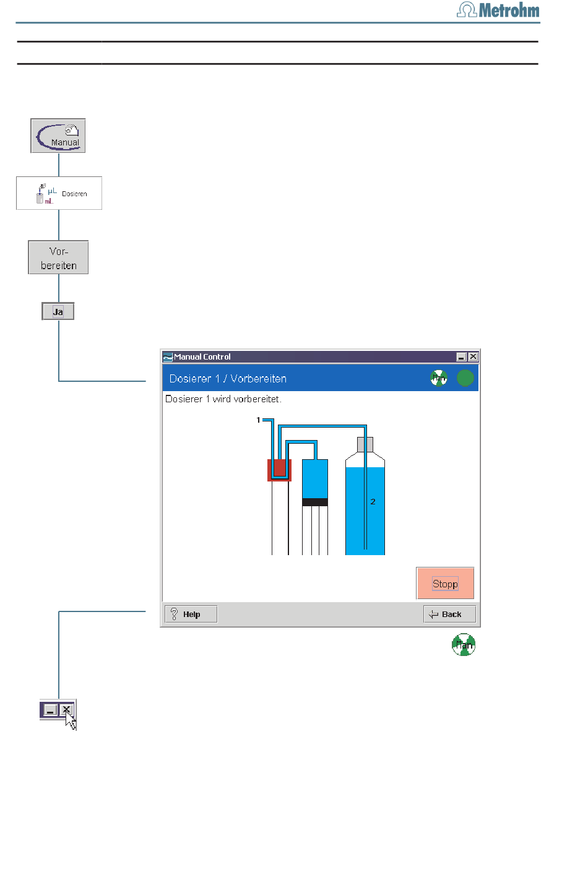
Task: Click the Manual Control title bar icon
Action: coord(167,357)
